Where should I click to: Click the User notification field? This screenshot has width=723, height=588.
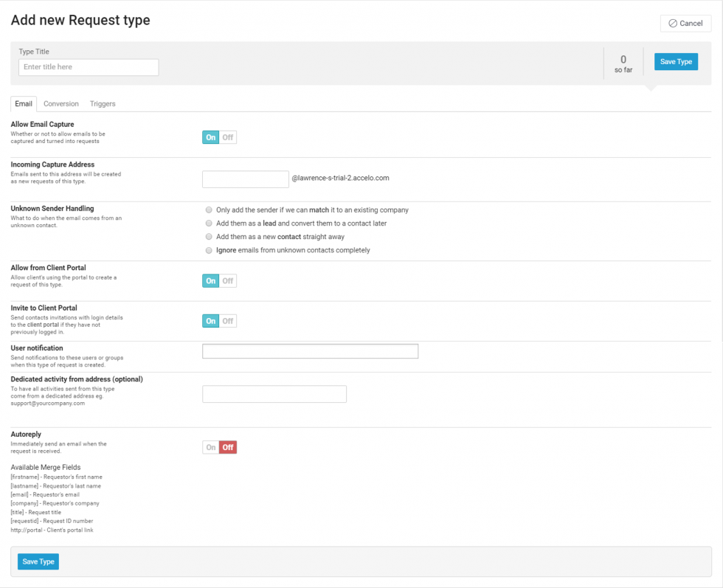[310, 351]
